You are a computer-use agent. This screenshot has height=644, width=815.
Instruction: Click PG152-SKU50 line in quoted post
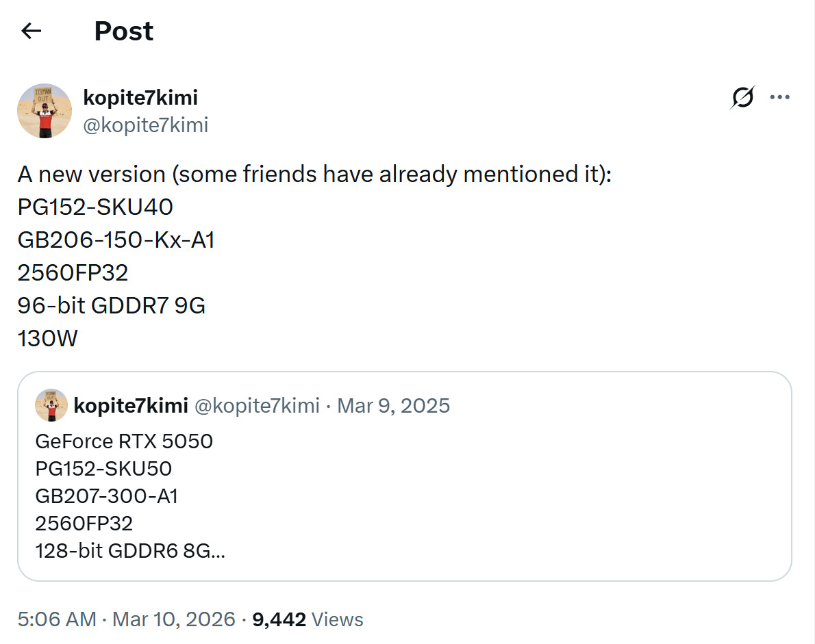[x=103, y=469]
